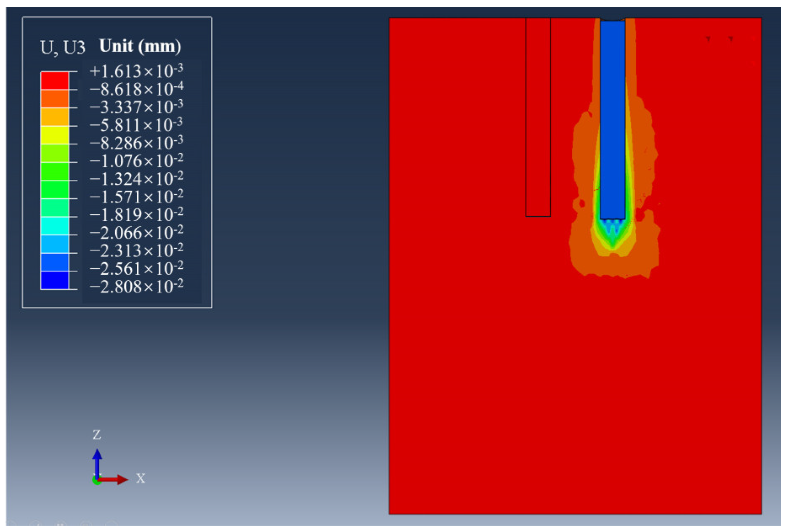Select the 'Unit (mm)' legend label

point(140,46)
